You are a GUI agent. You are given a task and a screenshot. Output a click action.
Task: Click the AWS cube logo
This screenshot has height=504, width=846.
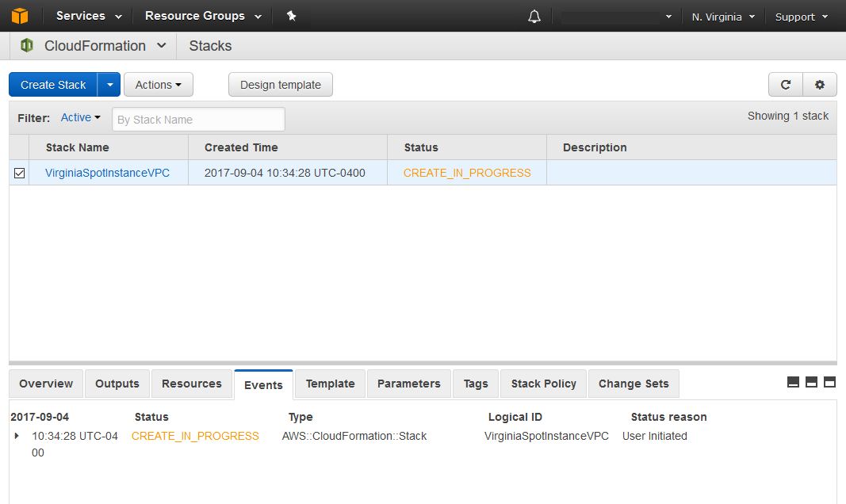coord(19,16)
